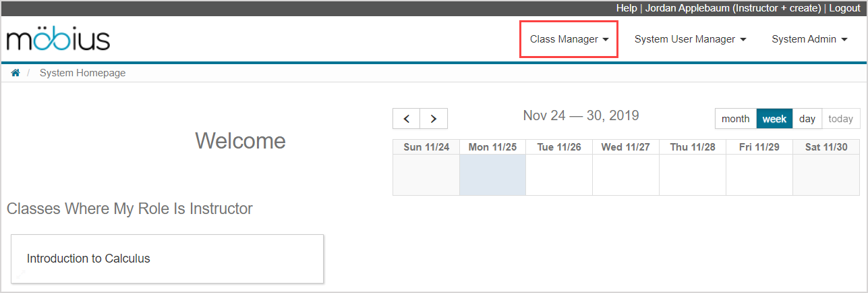Screen dimensions: 868x293
Task: Open the System Admin dropdown
Action: click(809, 39)
